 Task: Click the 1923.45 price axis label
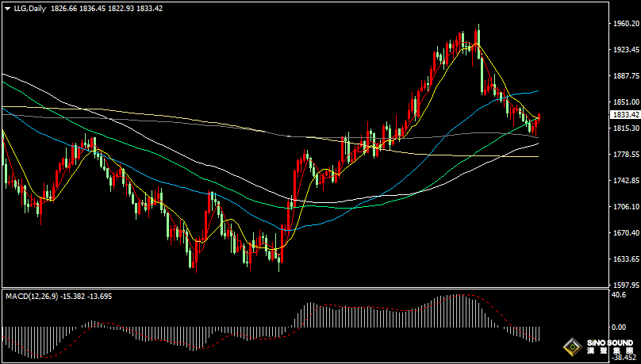[625, 50]
